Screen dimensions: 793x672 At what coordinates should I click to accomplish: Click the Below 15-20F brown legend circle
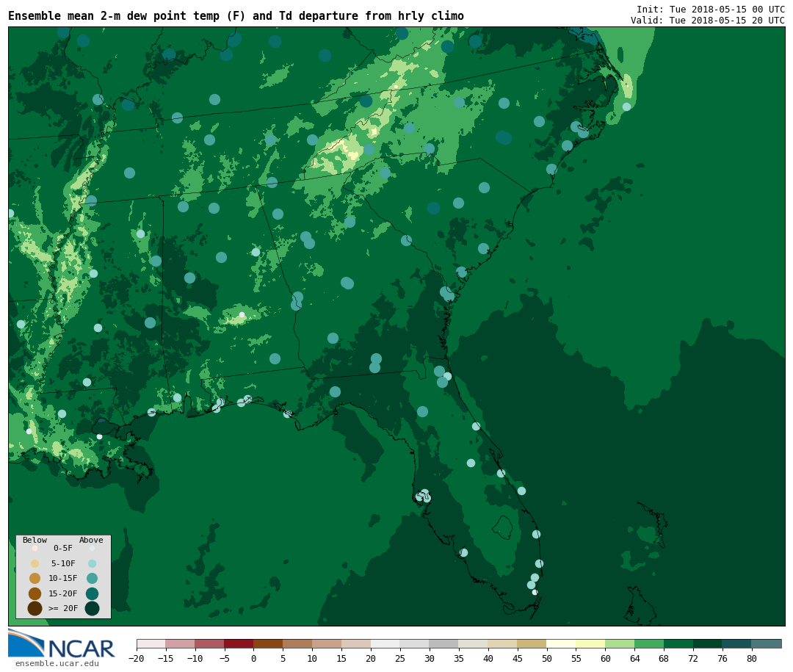(x=35, y=593)
